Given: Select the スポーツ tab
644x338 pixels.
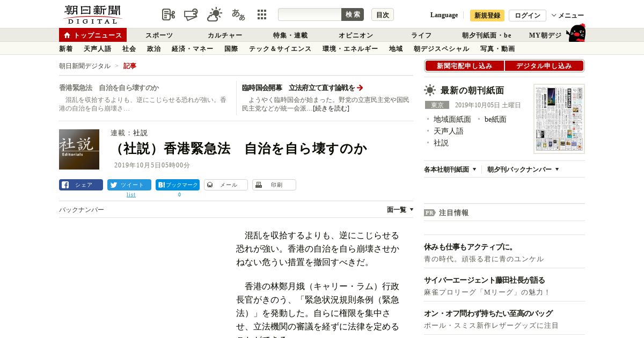Looking at the screenshot, I should coord(159,35).
